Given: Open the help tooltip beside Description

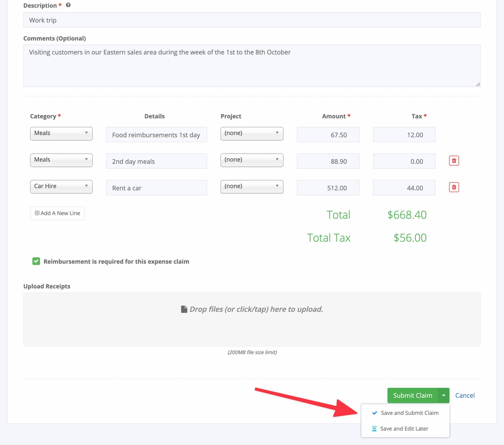Looking at the screenshot, I should click(68, 5).
